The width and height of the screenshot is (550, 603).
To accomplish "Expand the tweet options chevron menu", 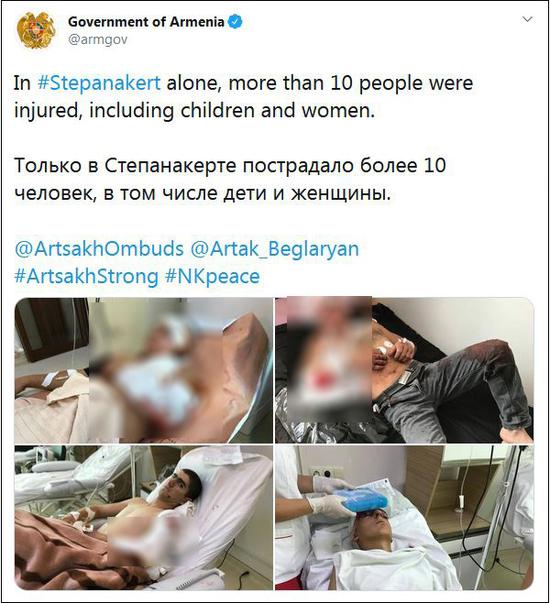I will pyautogui.click(x=527, y=19).
